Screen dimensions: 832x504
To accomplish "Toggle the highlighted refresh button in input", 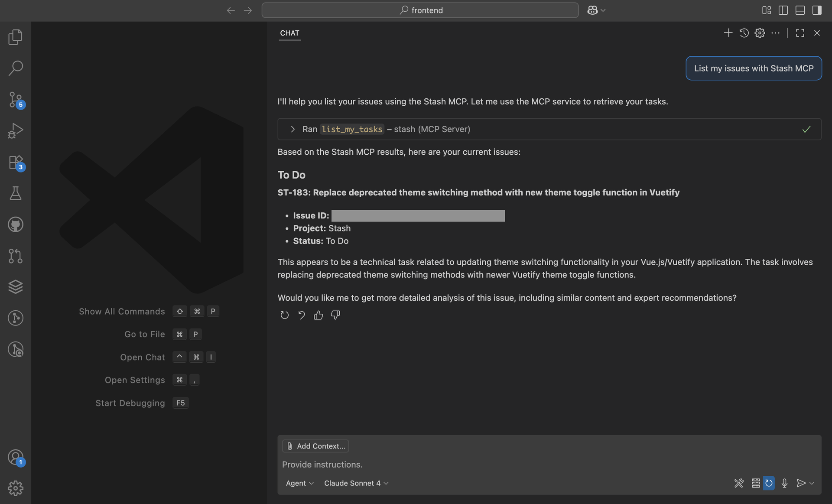I will (x=769, y=483).
